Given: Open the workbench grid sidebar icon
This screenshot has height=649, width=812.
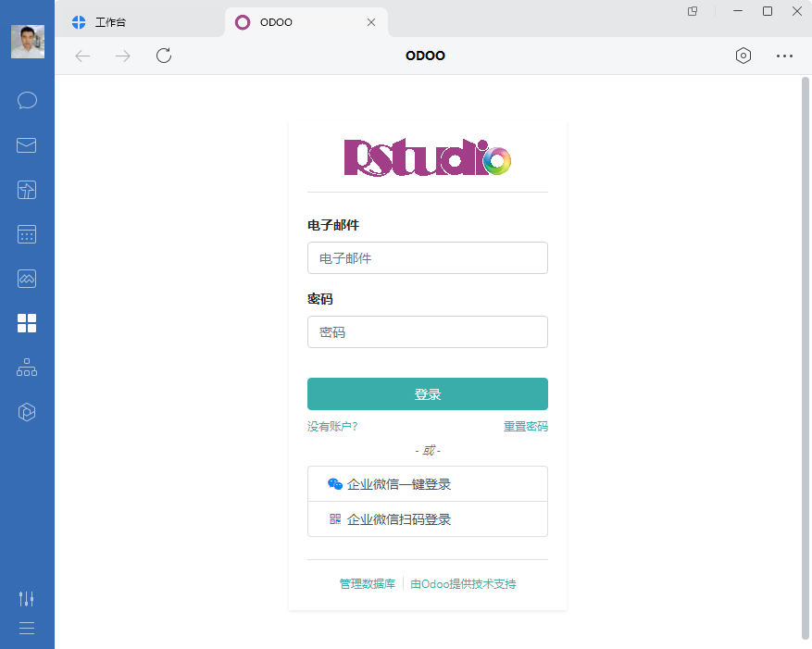Looking at the screenshot, I should click(27, 323).
